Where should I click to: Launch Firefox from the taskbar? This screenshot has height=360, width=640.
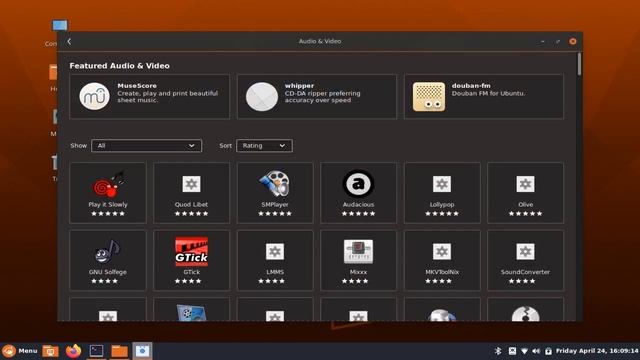(73, 351)
